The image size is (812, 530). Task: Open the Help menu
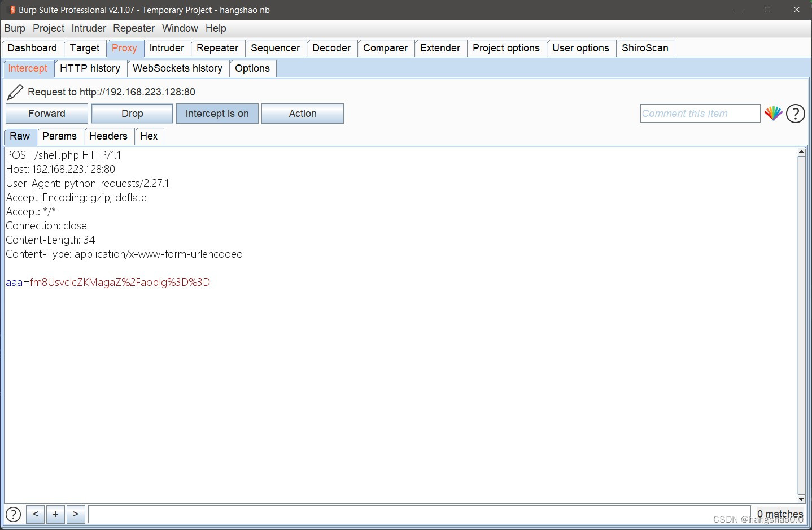(216, 28)
